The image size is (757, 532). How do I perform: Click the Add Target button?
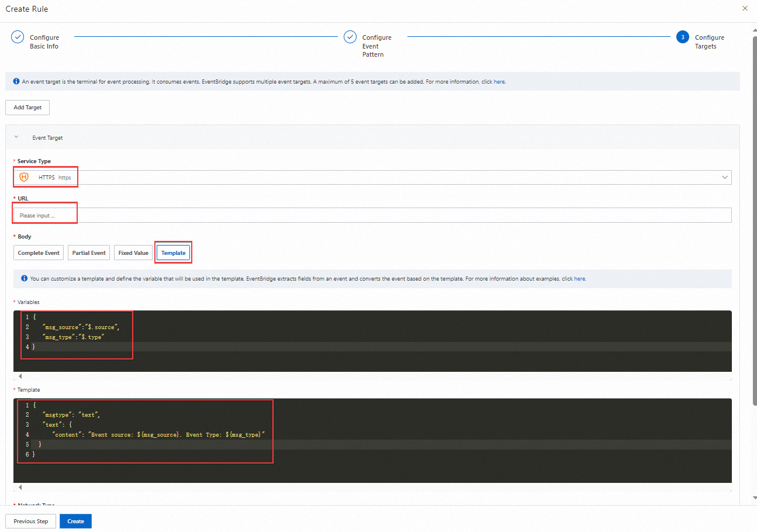point(27,108)
